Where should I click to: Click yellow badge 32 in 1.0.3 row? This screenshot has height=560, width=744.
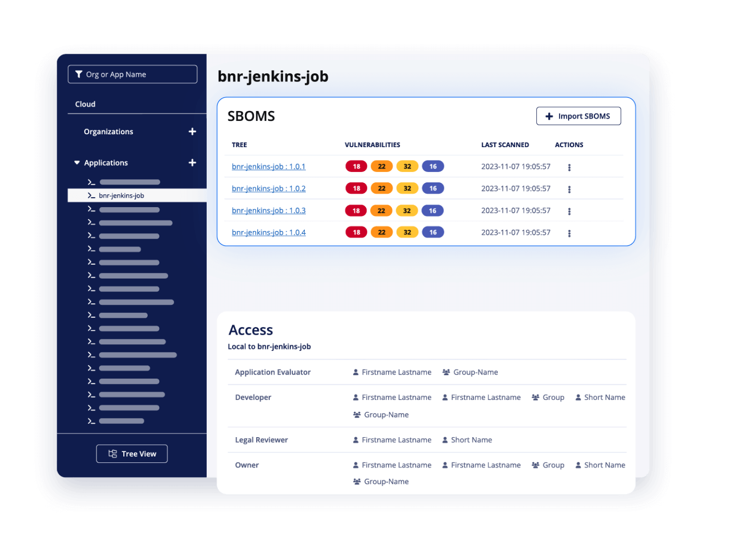[x=407, y=210]
